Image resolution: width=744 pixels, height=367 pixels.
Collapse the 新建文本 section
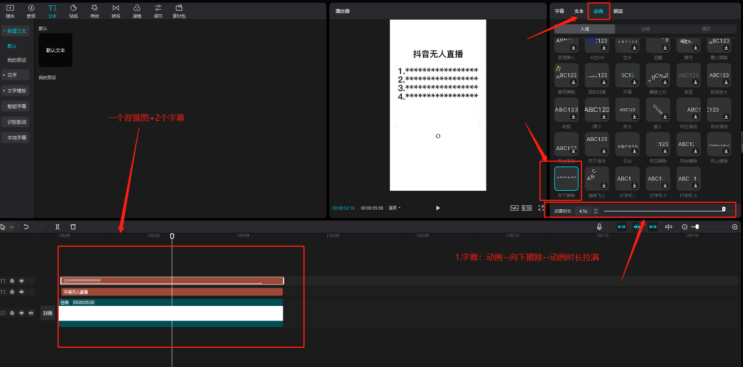pos(15,31)
